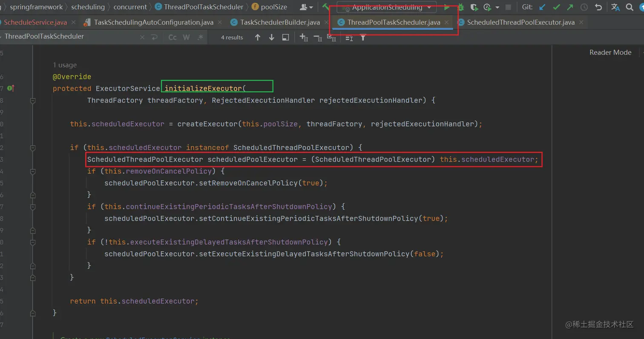The image size is (644, 339).
Task: Toggle whole Words (W) search option
Action: coord(186,37)
